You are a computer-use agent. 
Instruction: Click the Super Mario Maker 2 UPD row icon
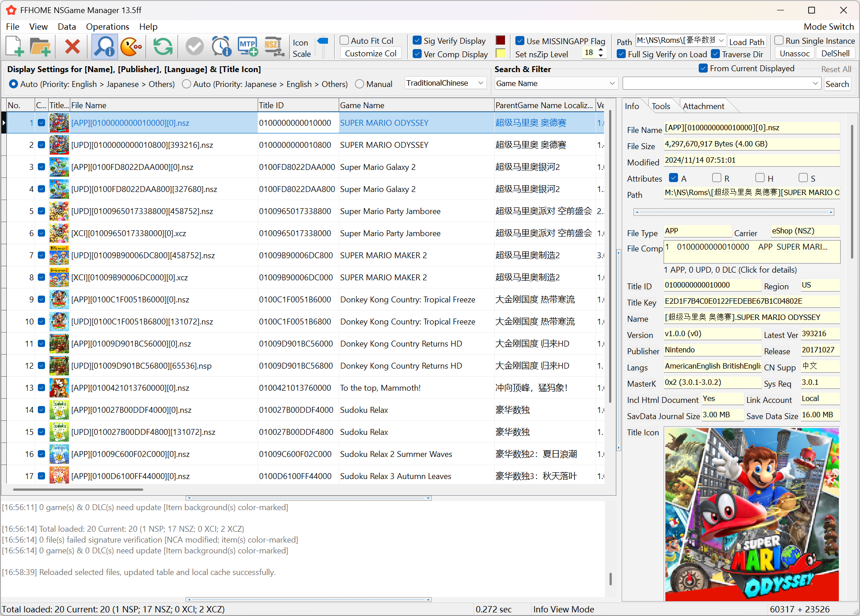coord(59,256)
